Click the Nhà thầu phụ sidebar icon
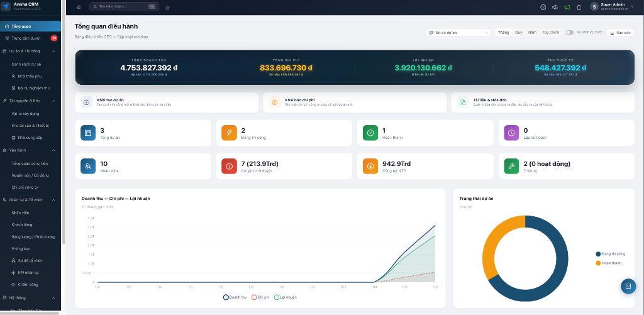644x315 pixels. [14, 76]
